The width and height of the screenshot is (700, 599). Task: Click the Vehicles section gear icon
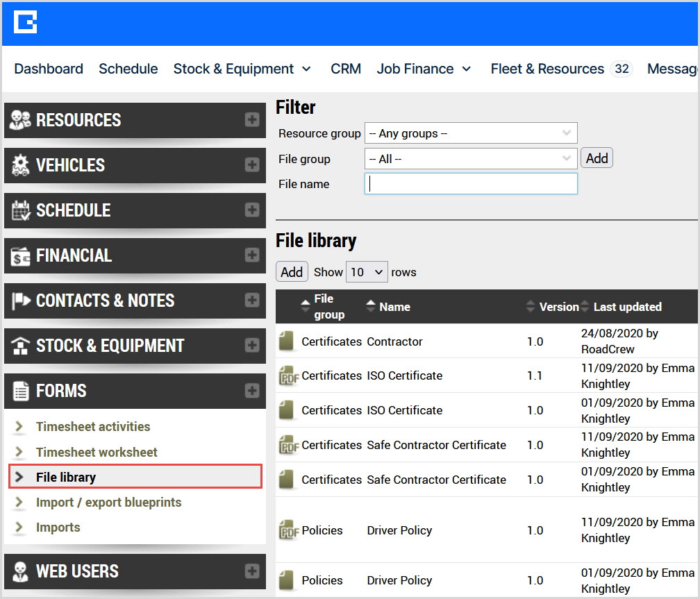coord(21,165)
